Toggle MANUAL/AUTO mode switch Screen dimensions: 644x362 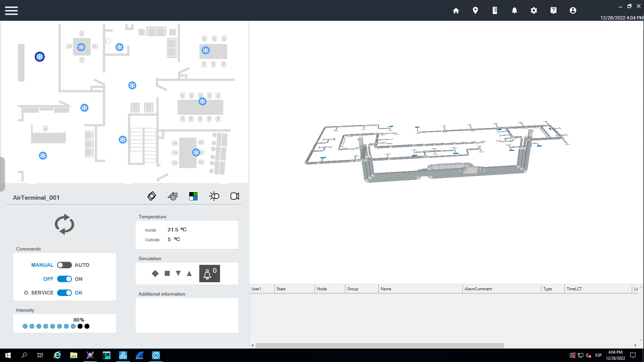(64, 265)
